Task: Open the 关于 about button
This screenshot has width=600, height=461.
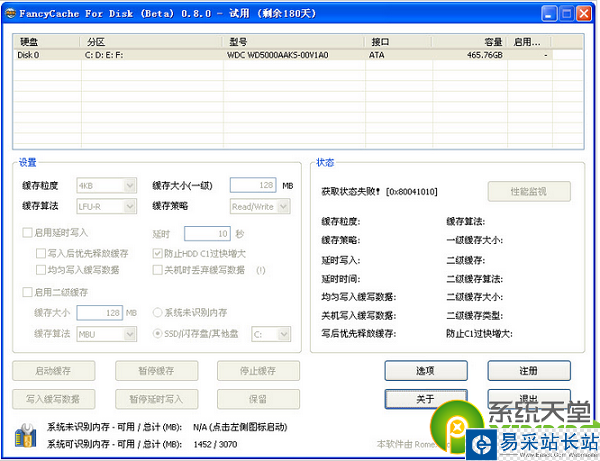Action: click(x=426, y=399)
